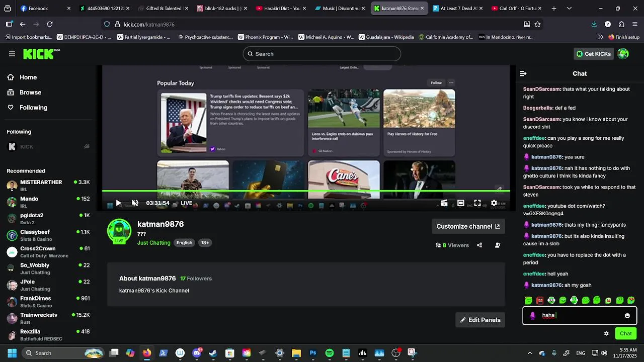Open Following in sidebar
644x362 pixels.
coord(33,108)
